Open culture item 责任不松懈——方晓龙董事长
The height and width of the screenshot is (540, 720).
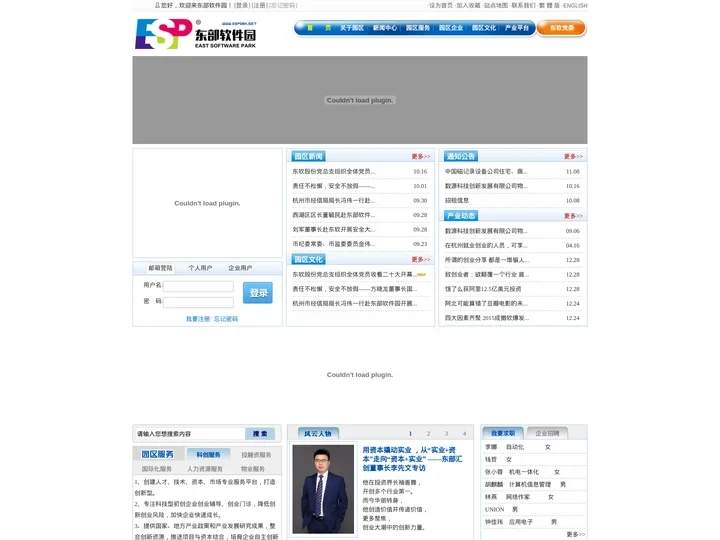(x=355, y=289)
